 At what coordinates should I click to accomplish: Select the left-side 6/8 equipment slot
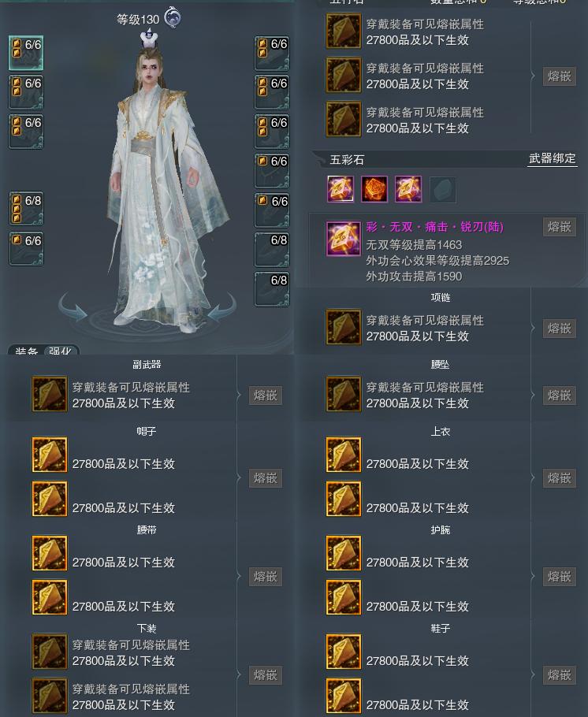pyautogui.click(x=26, y=209)
